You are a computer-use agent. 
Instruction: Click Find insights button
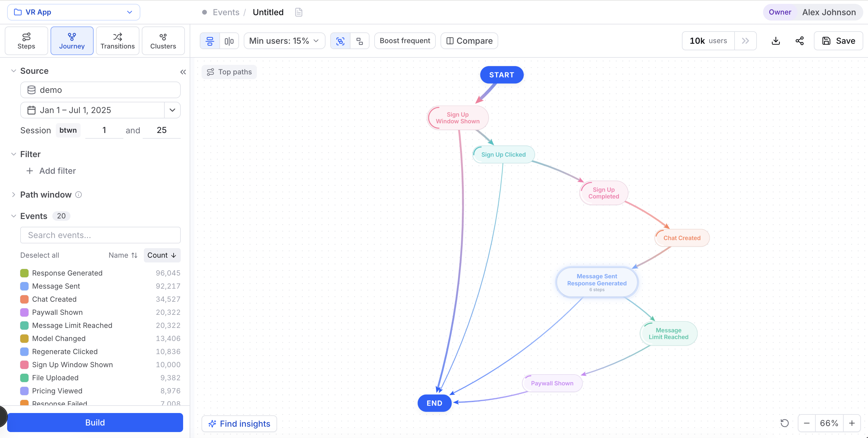pos(239,423)
